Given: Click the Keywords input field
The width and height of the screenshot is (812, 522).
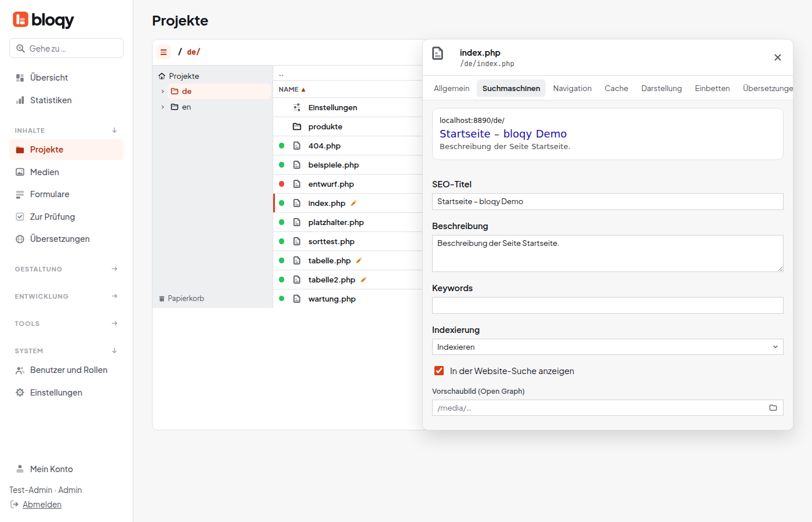Looking at the screenshot, I should point(607,305).
